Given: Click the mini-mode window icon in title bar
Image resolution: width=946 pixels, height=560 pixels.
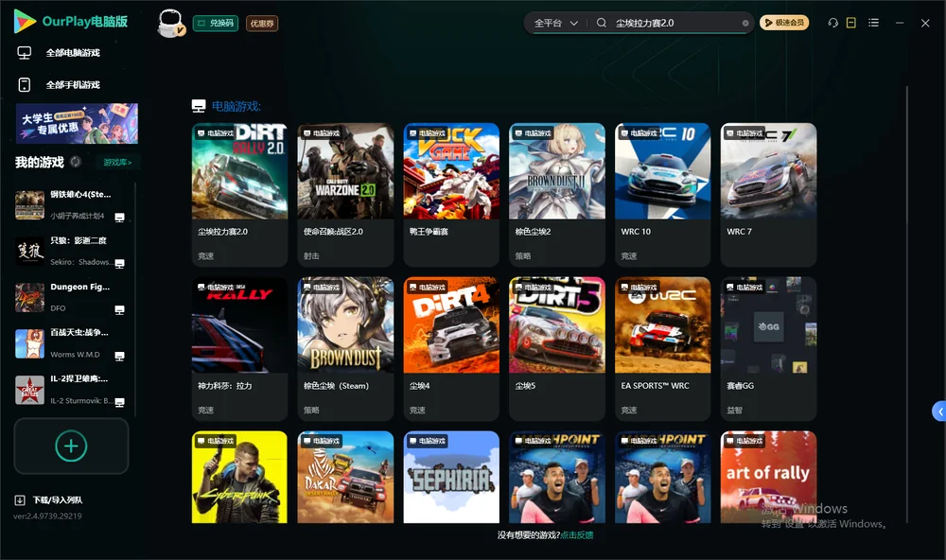Looking at the screenshot, I should coord(851,23).
